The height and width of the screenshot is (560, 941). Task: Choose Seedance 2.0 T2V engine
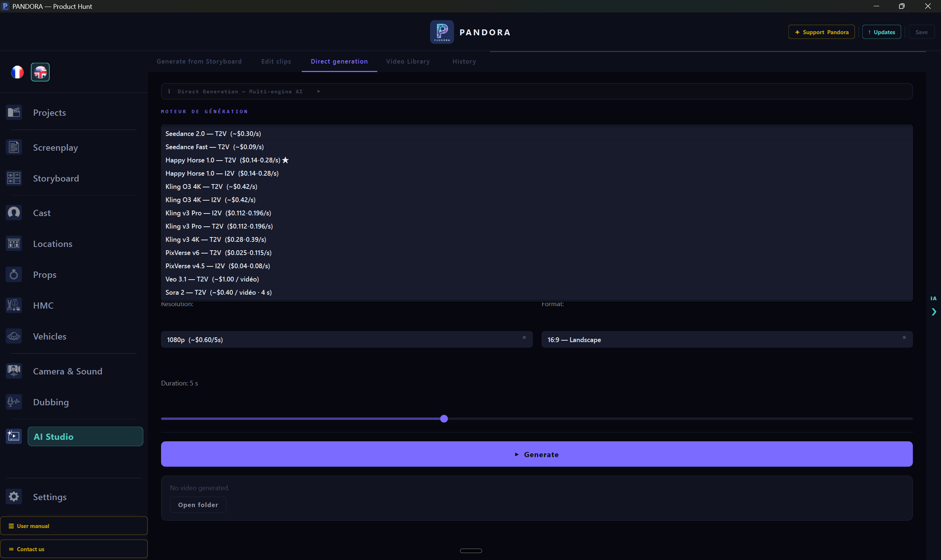tap(537, 134)
